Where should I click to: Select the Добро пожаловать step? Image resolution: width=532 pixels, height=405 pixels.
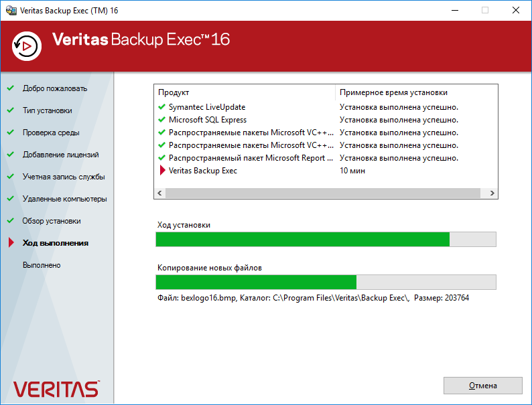click(x=55, y=88)
